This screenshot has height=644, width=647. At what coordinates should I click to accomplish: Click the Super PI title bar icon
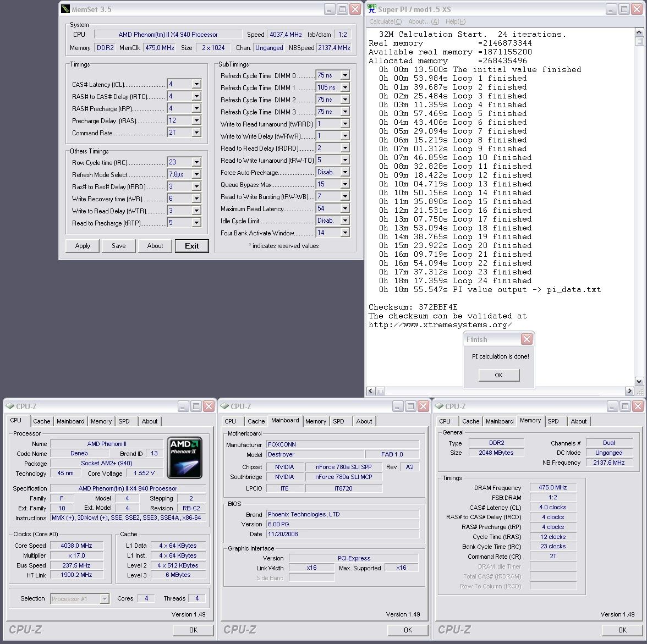(x=371, y=9)
